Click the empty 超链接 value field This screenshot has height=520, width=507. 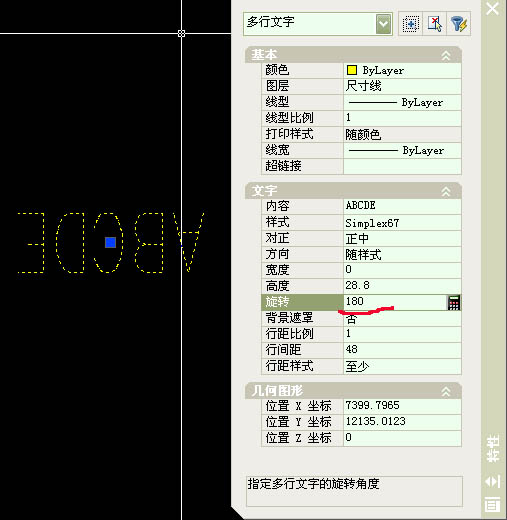coord(402,166)
